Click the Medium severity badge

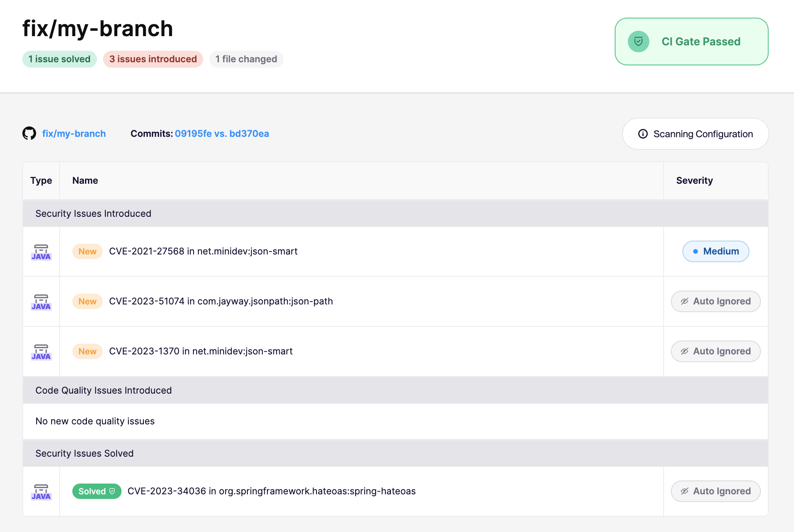point(716,251)
